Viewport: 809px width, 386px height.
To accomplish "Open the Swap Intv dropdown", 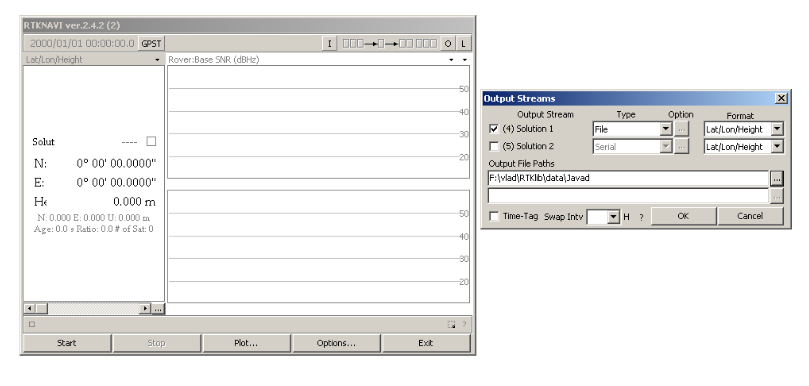I will [x=613, y=217].
